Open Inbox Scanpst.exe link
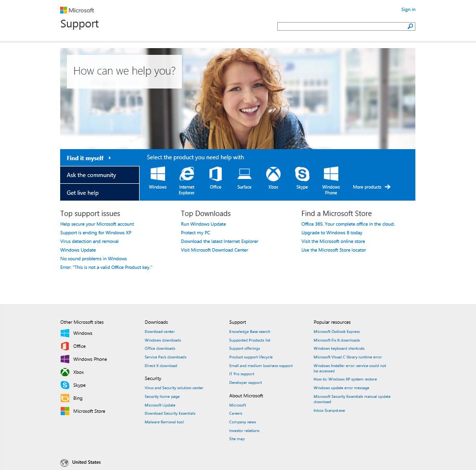This screenshot has height=470, width=476. pos(329,410)
